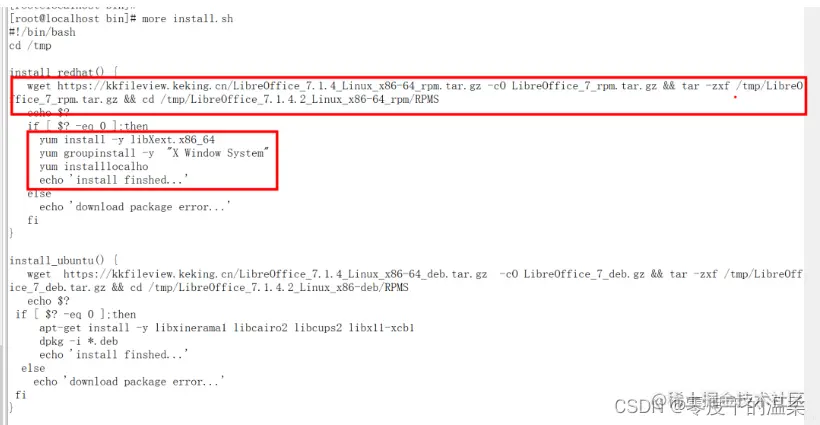This screenshot has height=425, width=820.
Task: Click the 'X Window System' groupinstall line
Action: (154, 153)
